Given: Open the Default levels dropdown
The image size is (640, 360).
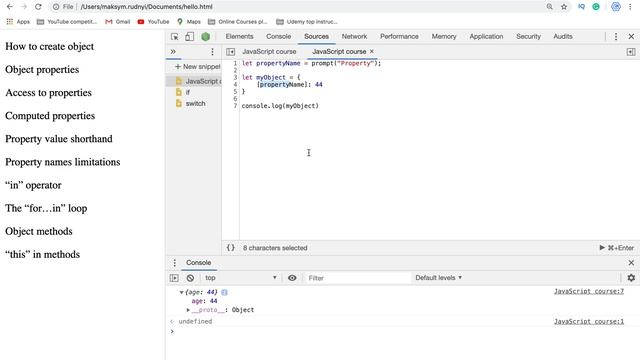Looking at the screenshot, I should pyautogui.click(x=438, y=278).
